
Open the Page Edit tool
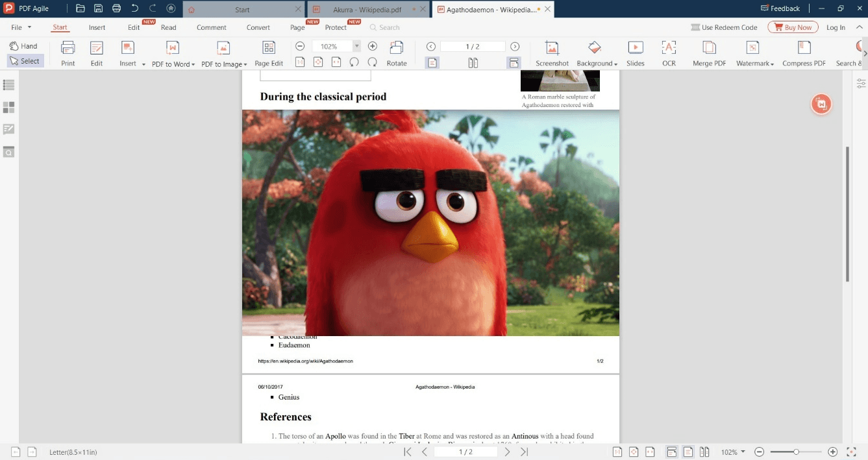point(269,53)
